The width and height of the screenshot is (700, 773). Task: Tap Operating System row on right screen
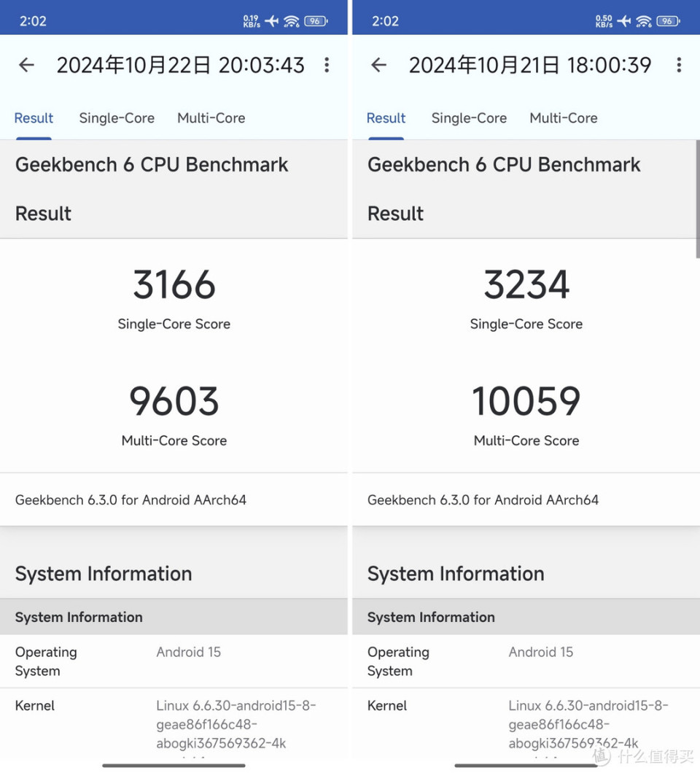pyautogui.click(x=526, y=661)
